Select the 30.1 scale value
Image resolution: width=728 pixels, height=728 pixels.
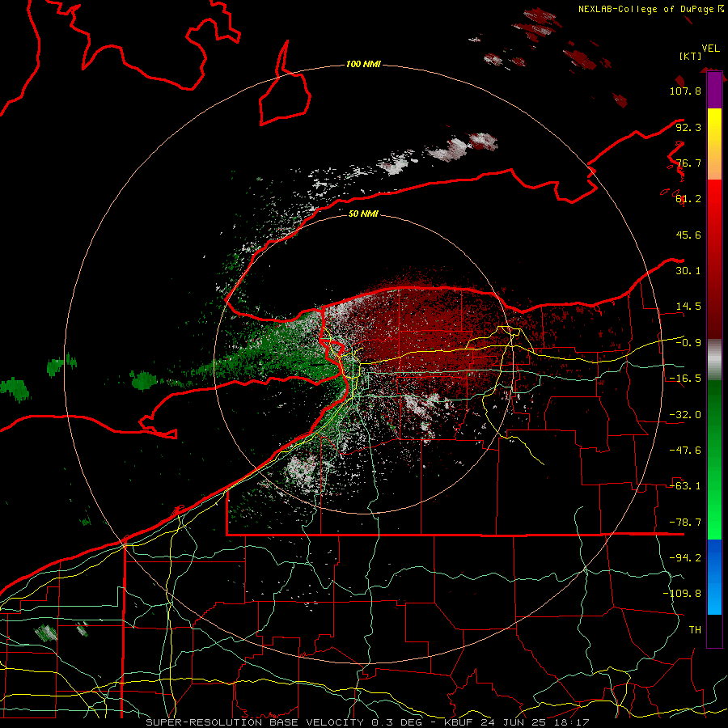[688, 271]
